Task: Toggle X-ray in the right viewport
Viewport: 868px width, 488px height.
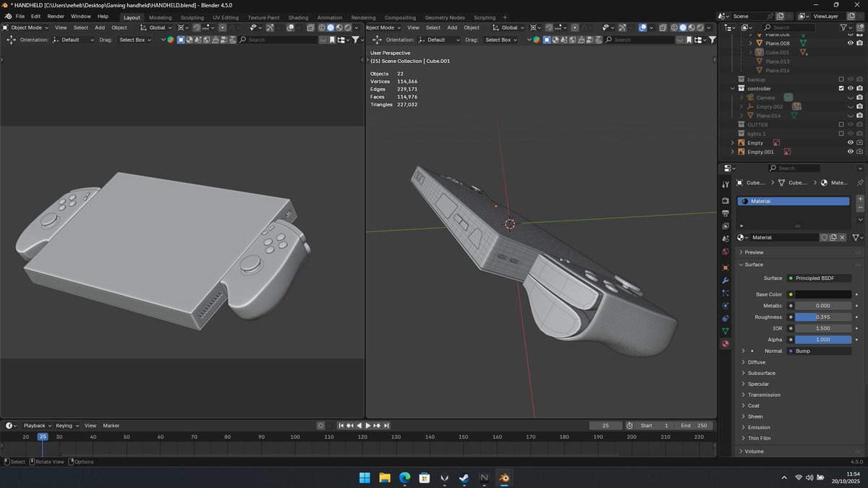Action: coord(661,27)
